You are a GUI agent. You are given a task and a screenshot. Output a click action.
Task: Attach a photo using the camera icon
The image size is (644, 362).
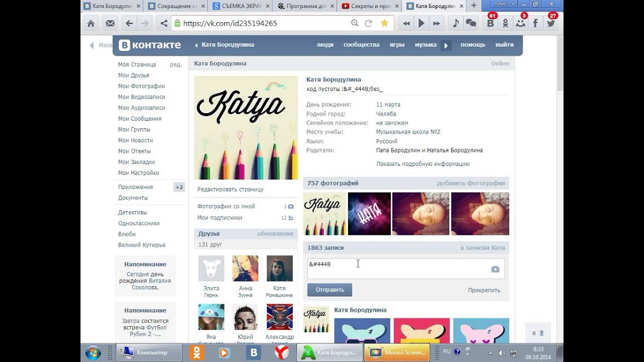(x=495, y=269)
